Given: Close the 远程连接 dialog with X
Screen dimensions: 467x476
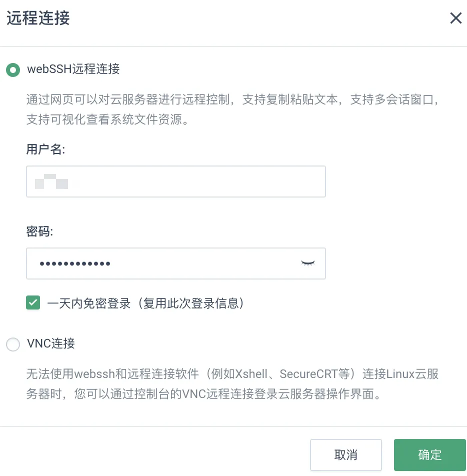Looking at the screenshot, I should (455, 18).
